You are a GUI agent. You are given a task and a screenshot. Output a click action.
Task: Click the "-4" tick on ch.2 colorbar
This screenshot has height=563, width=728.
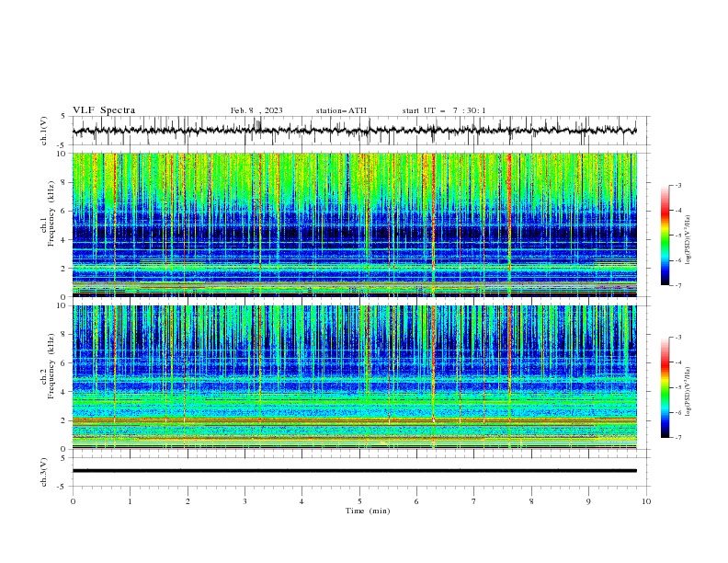[x=677, y=362]
